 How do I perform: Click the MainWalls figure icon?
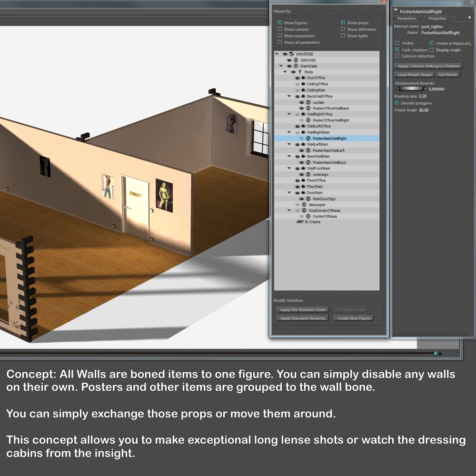[x=296, y=66]
